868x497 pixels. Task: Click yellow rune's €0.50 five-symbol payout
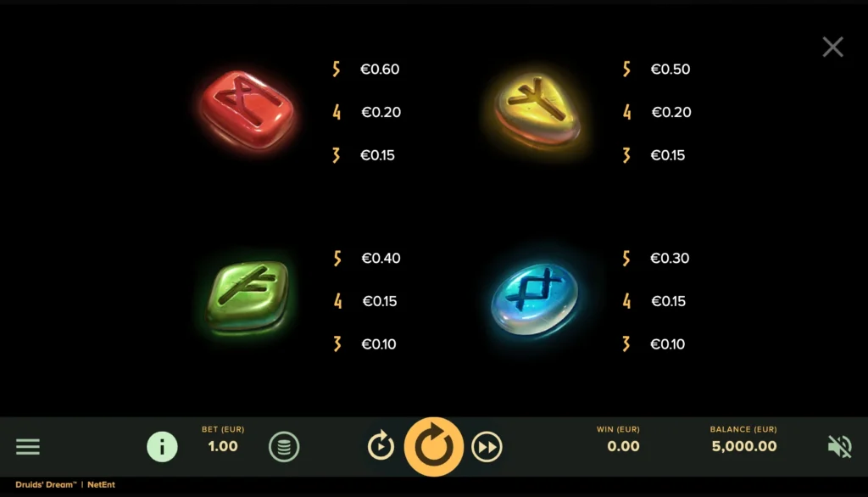click(670, 70)
